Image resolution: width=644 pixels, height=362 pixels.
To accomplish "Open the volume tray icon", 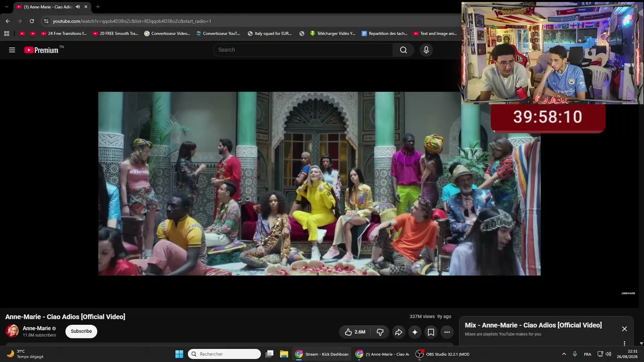I will pos(608,354).
